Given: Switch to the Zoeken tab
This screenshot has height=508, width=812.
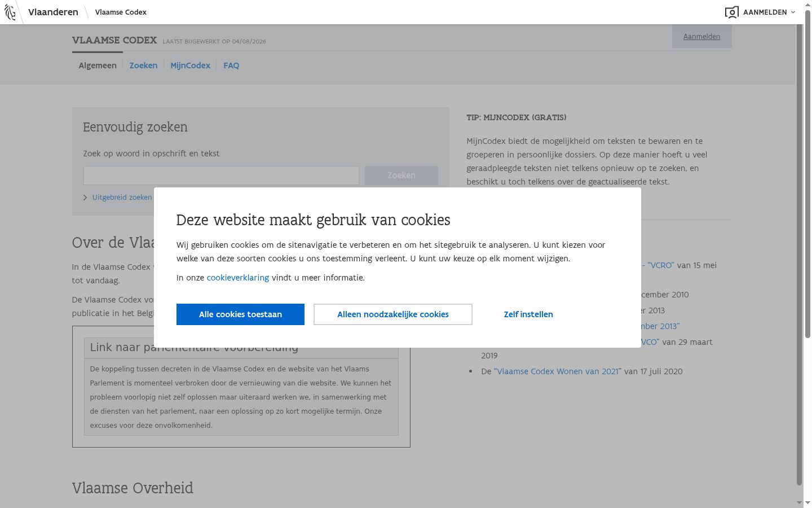Looking at the screenshot, I should (143, 65).
